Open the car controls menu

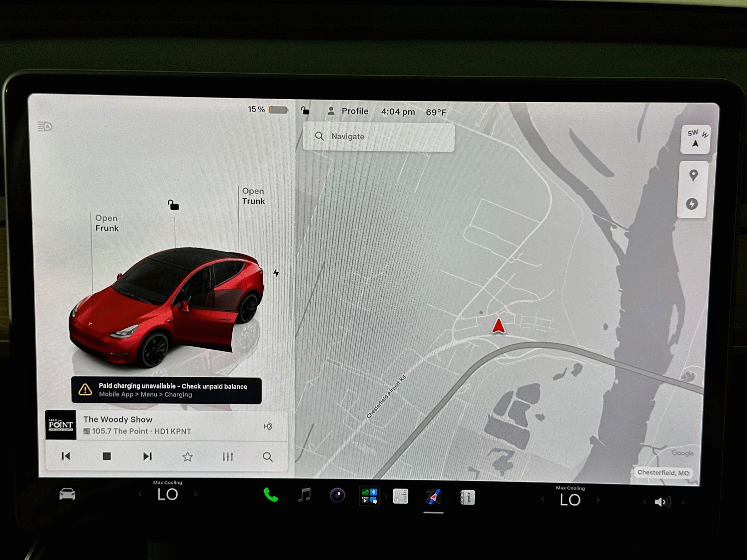click(67, 494)
